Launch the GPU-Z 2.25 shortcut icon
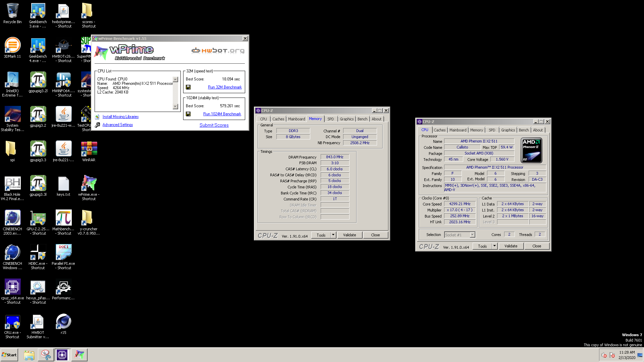 point(38,223)
